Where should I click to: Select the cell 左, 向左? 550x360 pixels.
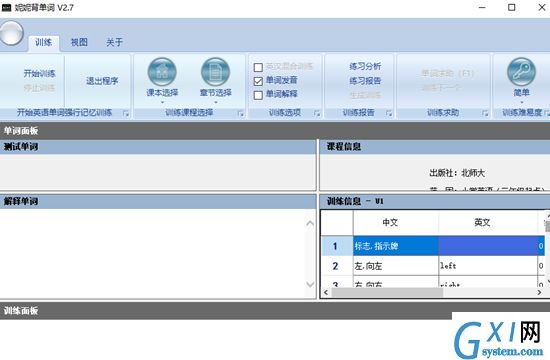pos(396,266)
